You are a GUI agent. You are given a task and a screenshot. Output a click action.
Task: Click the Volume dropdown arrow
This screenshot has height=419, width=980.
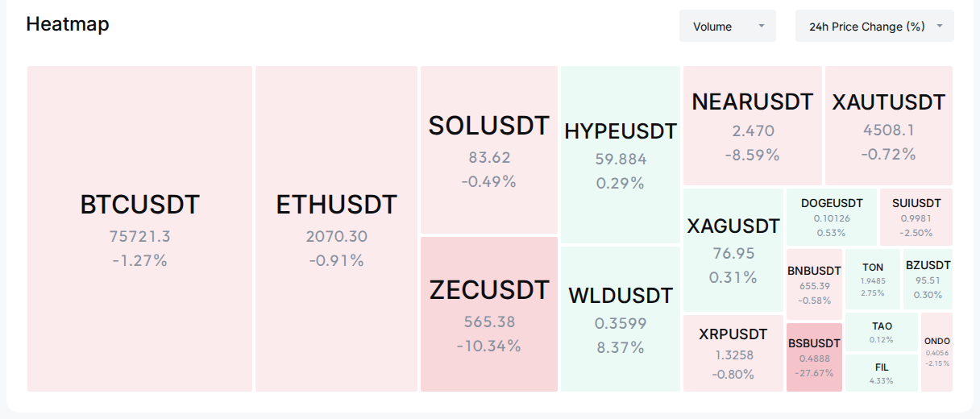(762, 27)
